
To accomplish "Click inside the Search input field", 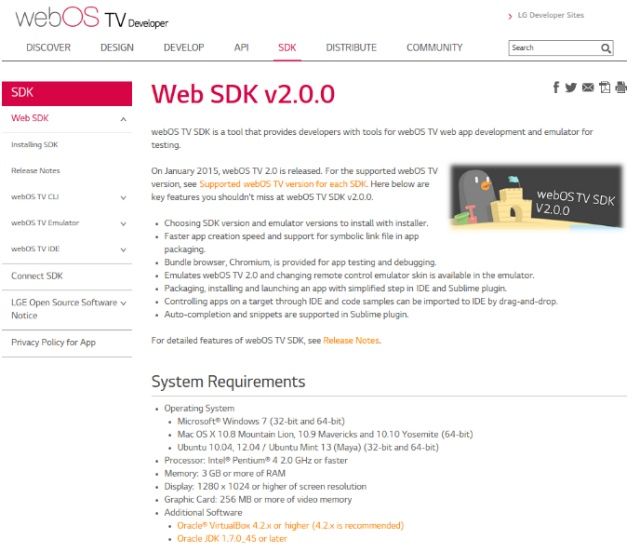I will (x=554, y=48).
